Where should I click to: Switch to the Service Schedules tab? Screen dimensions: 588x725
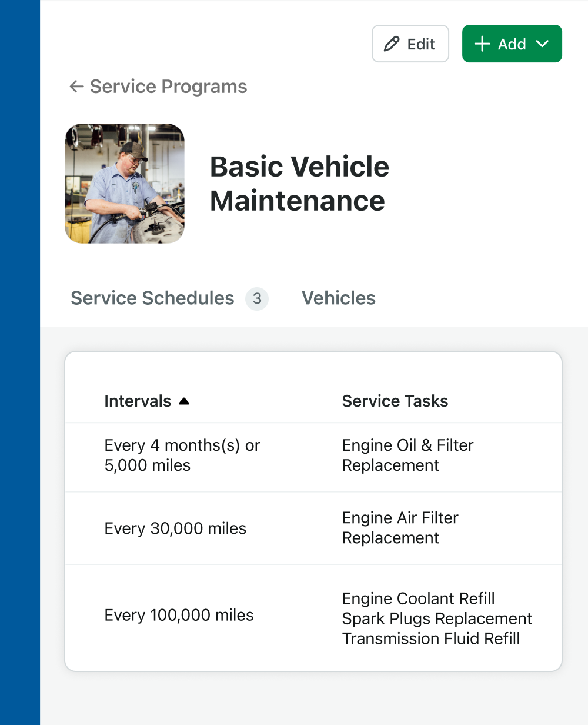[152, 298]
